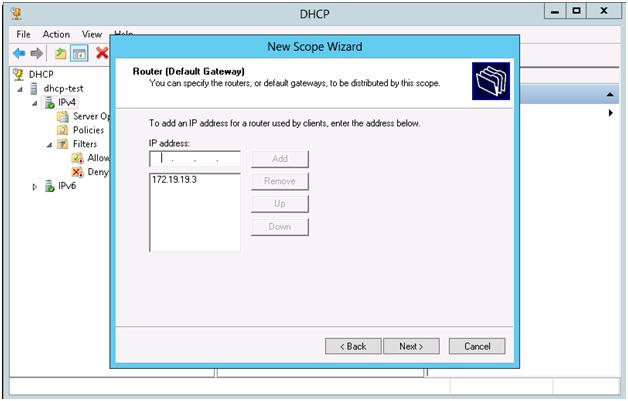Collapse the dhcp-test server node

[20, 89]
